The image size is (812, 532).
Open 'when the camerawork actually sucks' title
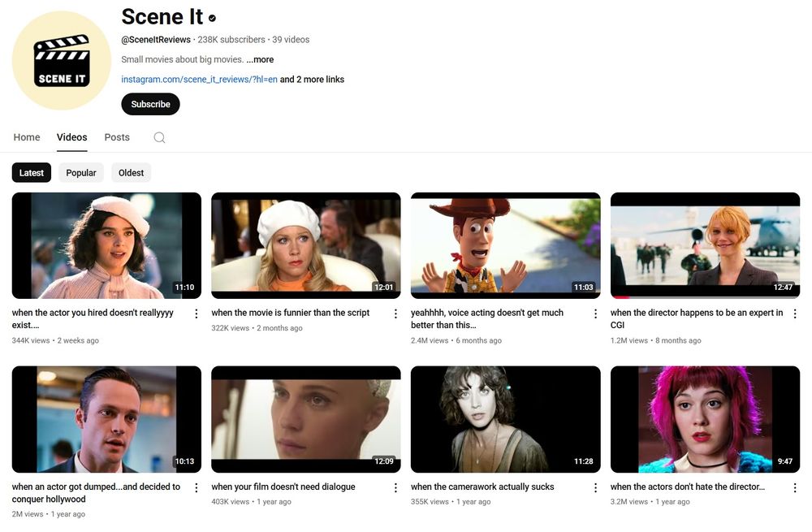click(482, 487)
